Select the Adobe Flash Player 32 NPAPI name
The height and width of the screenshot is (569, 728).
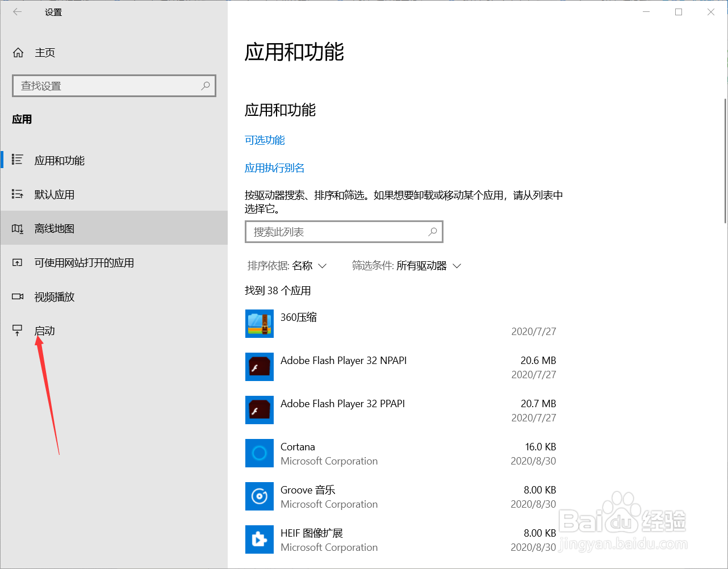tap(344, 361)
